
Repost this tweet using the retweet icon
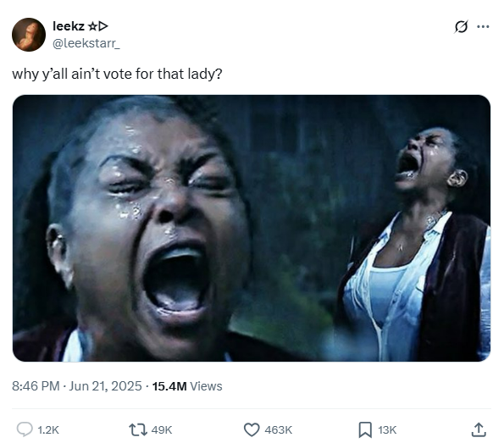tap(137, 429)
